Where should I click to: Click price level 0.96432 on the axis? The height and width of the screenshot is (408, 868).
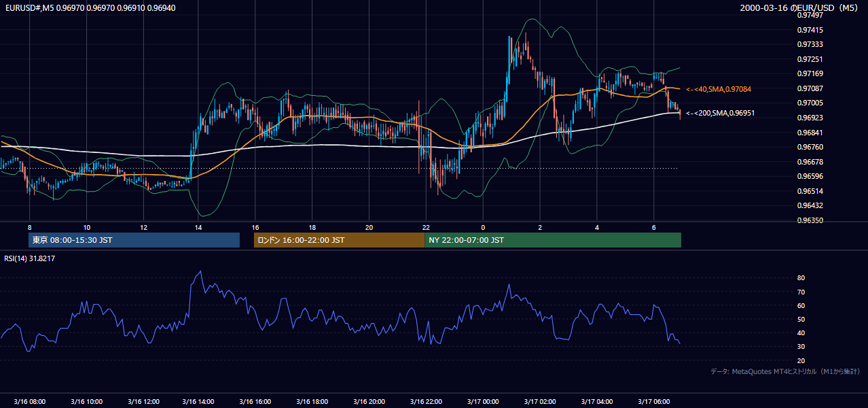(810, 205)
